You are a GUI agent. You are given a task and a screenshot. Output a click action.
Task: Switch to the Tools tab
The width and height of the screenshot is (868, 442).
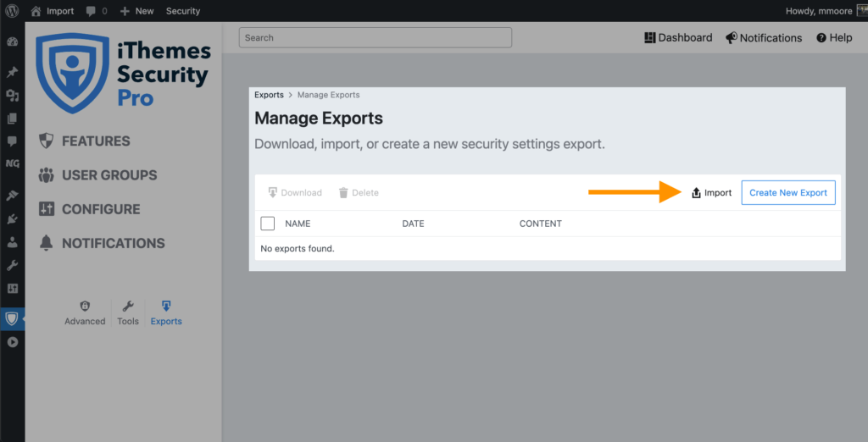pos(128,313)
